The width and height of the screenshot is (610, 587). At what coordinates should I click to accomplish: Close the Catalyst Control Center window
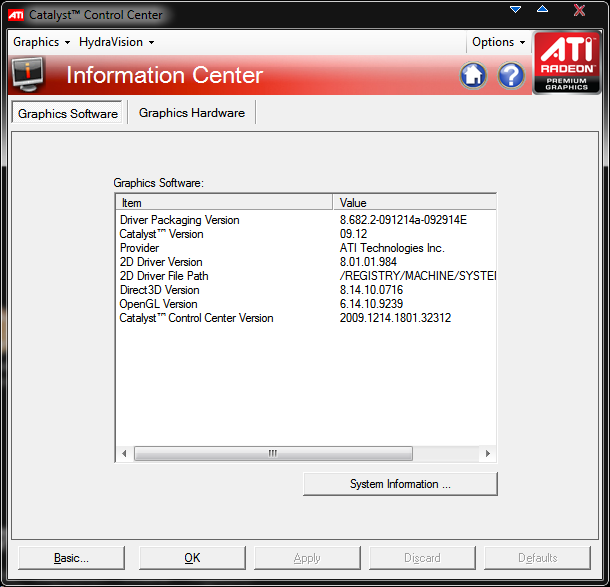pos(579,10)
